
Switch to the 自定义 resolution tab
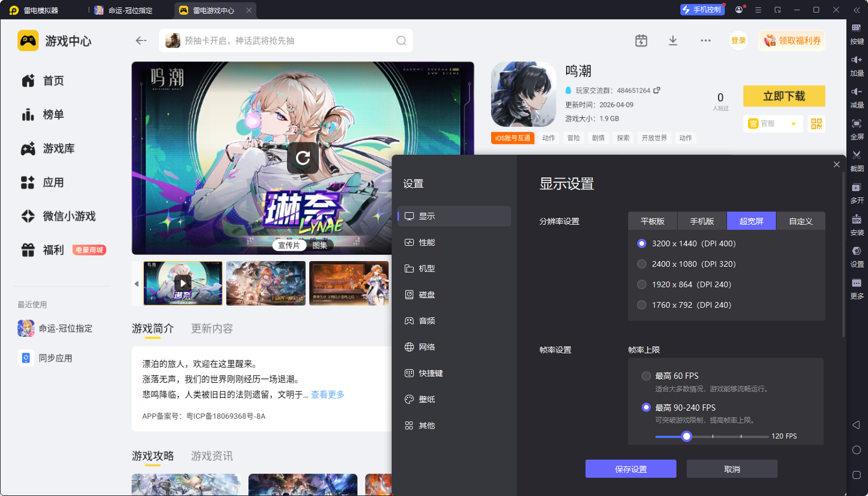pyautogui.click(x=800, y=221)
